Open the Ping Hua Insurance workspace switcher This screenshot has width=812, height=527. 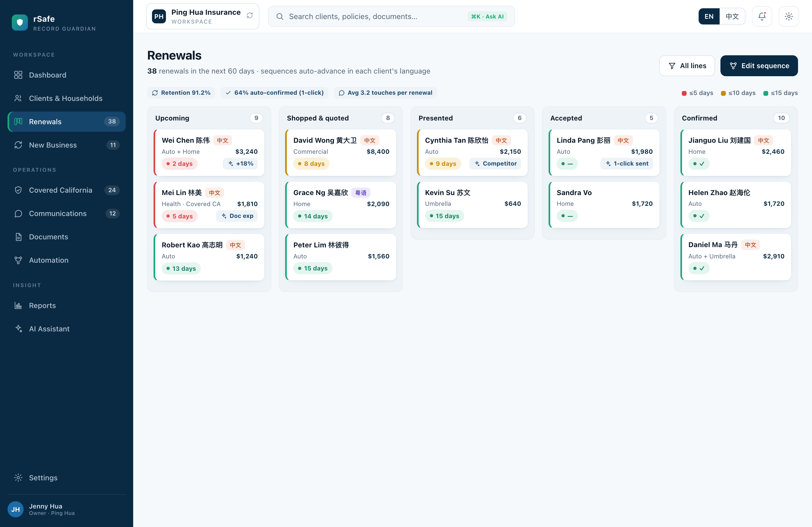[203, 16]
